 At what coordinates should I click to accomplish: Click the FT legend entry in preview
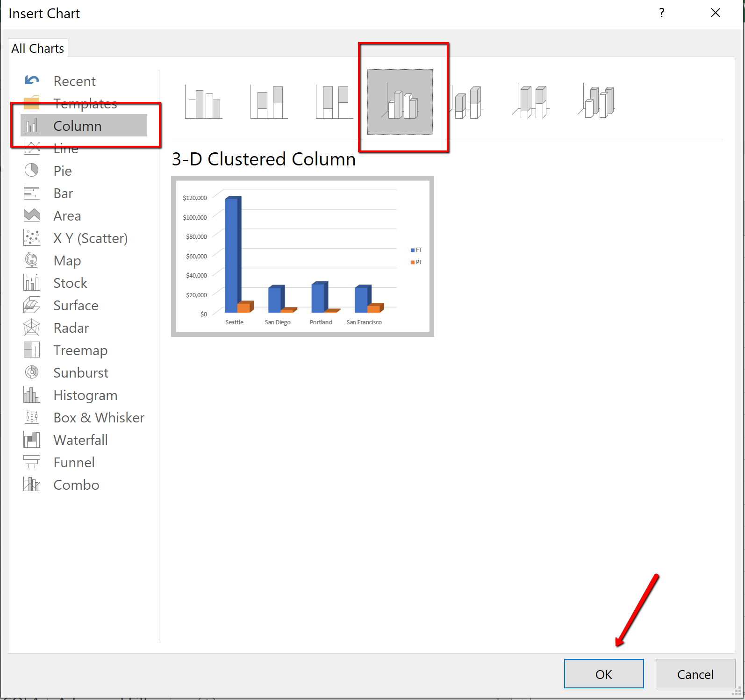[416, 250]
